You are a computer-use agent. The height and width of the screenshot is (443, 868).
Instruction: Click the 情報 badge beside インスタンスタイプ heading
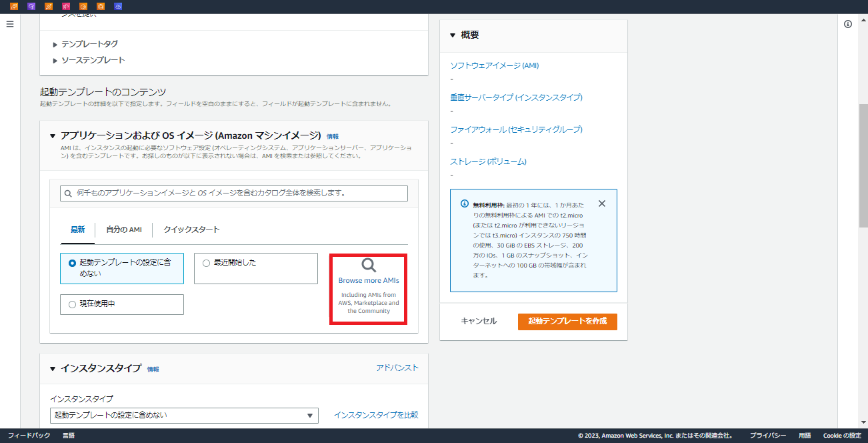153,368
